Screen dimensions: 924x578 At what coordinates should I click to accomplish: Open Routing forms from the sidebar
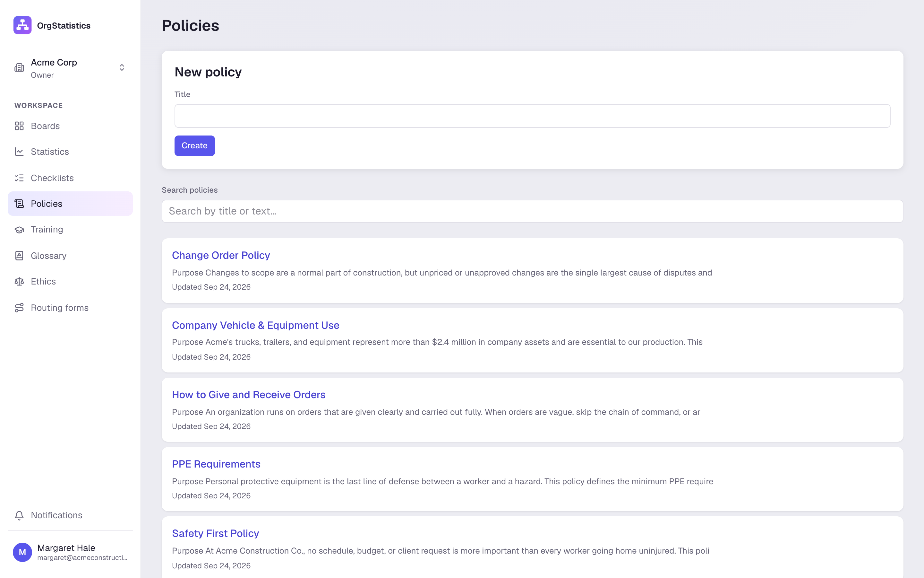pos(70,308)
